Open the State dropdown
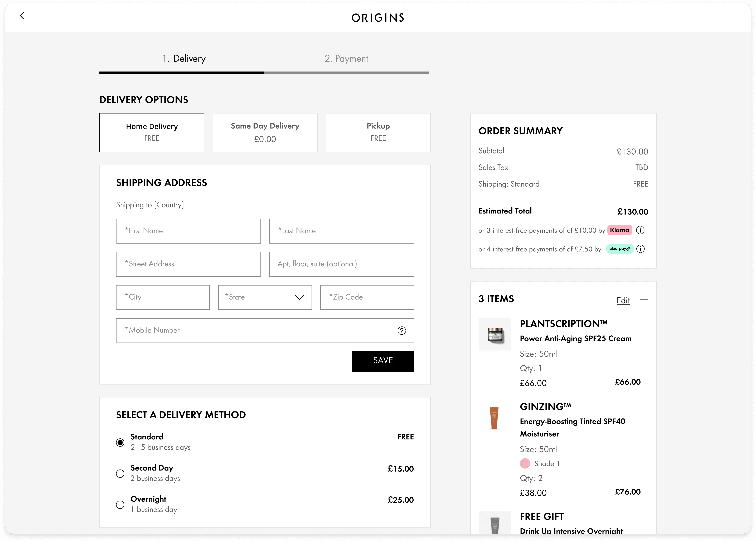The image size is (756, 541). 265,297
